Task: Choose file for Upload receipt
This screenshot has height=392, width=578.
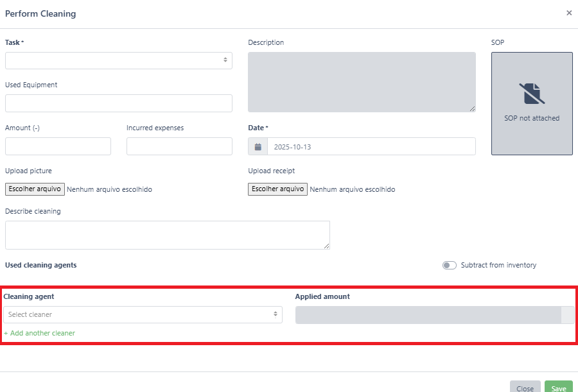Action: [278, 189]
